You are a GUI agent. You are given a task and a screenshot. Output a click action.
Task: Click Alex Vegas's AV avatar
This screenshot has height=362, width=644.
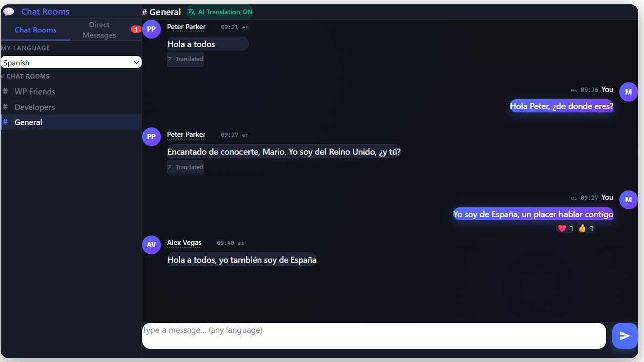(x=151, y=245)
